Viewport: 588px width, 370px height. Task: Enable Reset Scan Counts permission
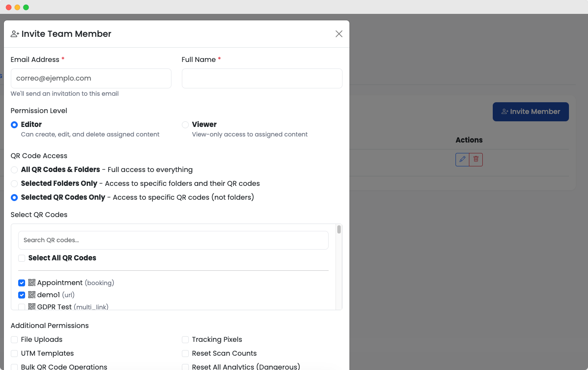pos(185,354)
